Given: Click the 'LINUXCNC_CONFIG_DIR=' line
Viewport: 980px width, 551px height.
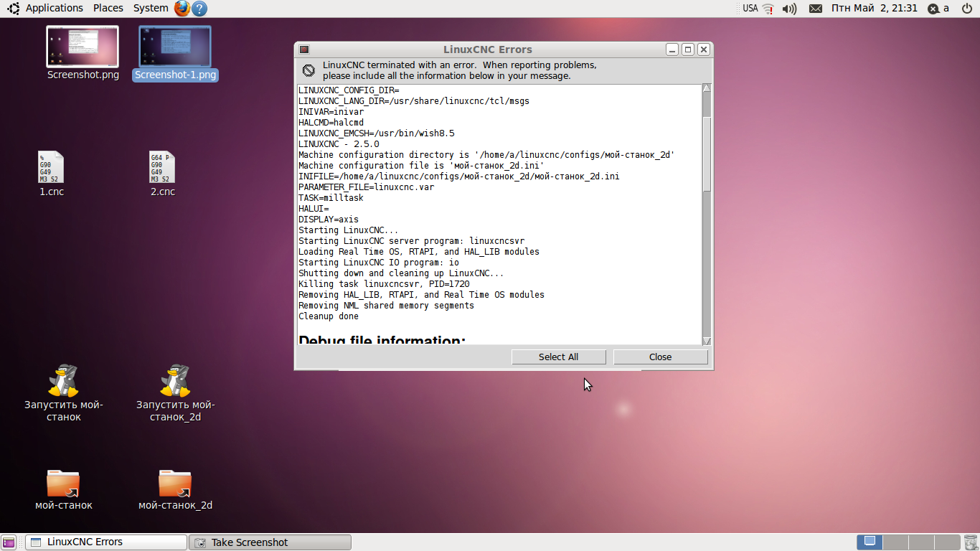Looking at the screenshot, I should coord(349,90).
